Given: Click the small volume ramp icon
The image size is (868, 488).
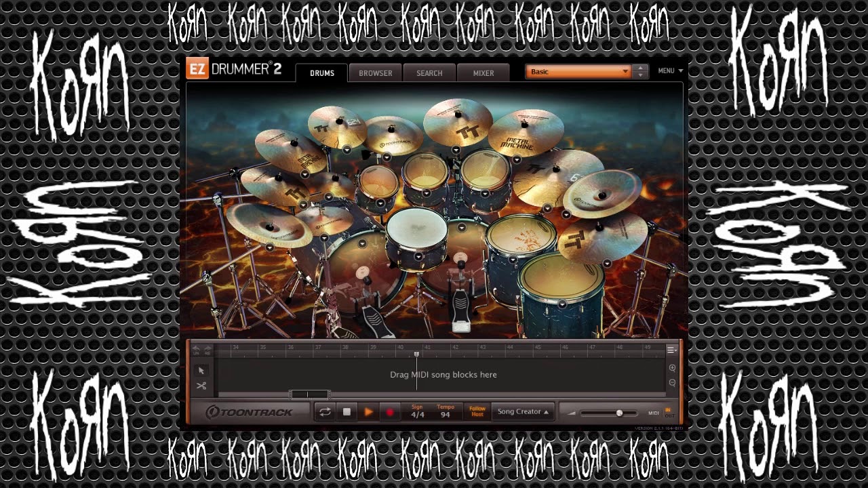Looking at the screenshot, I should (x=571, y=413).
